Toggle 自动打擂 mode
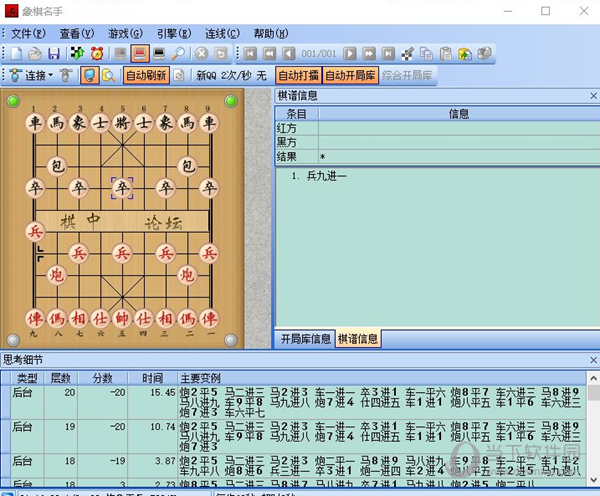Viewport: 600px width, 496px height. (x=298, y=75)
